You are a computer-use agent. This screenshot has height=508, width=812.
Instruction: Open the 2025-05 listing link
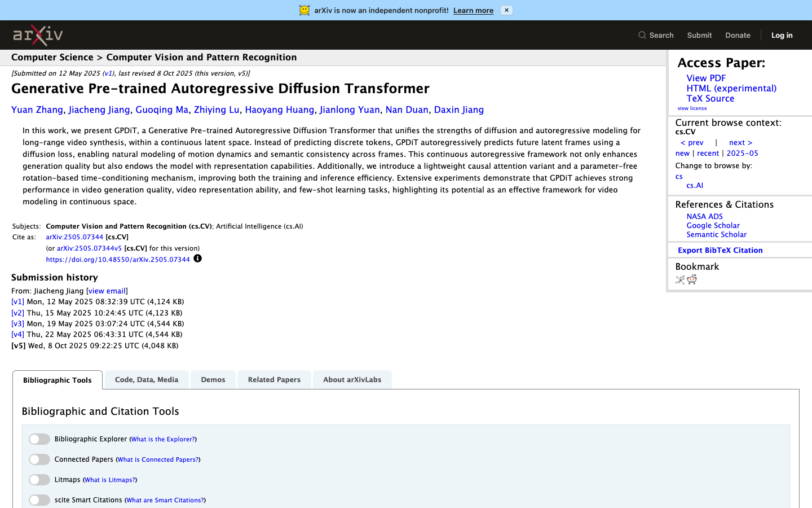(x=742, y=153)
